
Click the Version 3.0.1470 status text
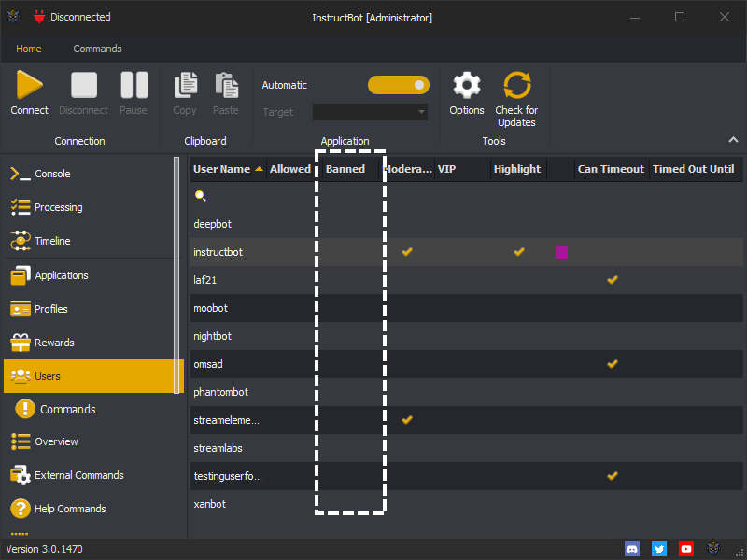(x=44, y=549)
